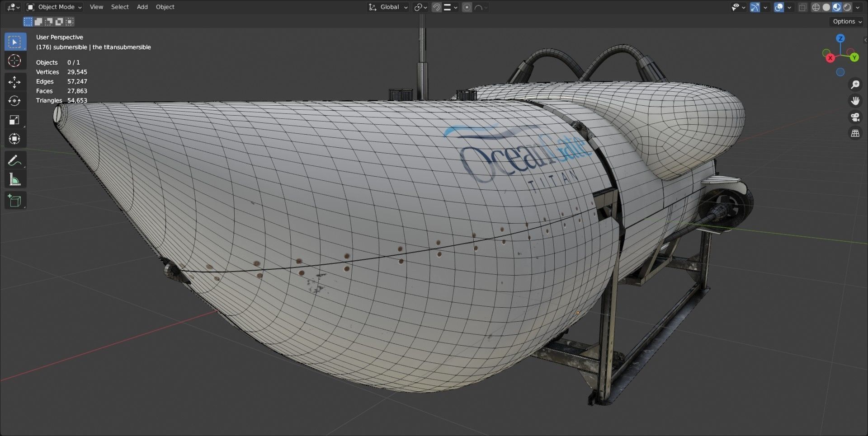Screen dimensions: 868x436
Task: Select the Measure ruler tool
Action: (x=14, y=179)
